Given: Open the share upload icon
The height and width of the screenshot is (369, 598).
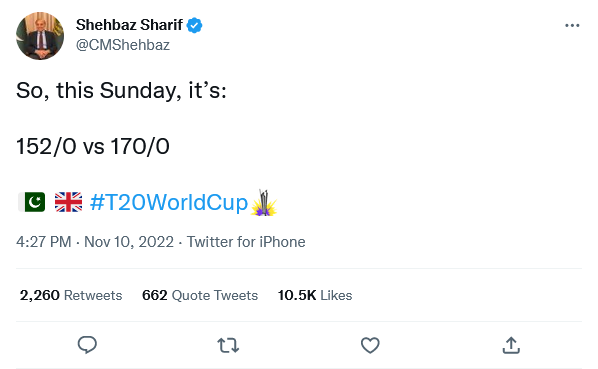Looking at the screenshot, I should click(511, 345).
